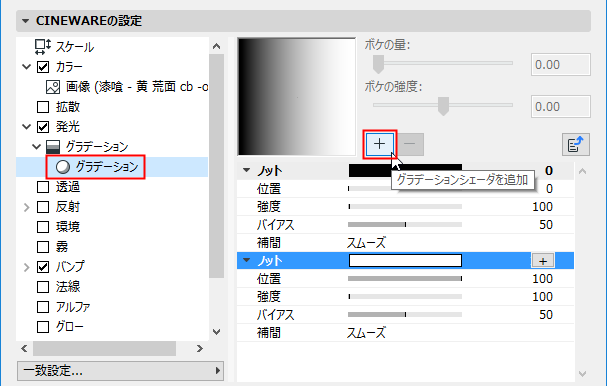Toggle the 発光 checkbox
This screenshot has width=607, height=386.
coord(43,127)
